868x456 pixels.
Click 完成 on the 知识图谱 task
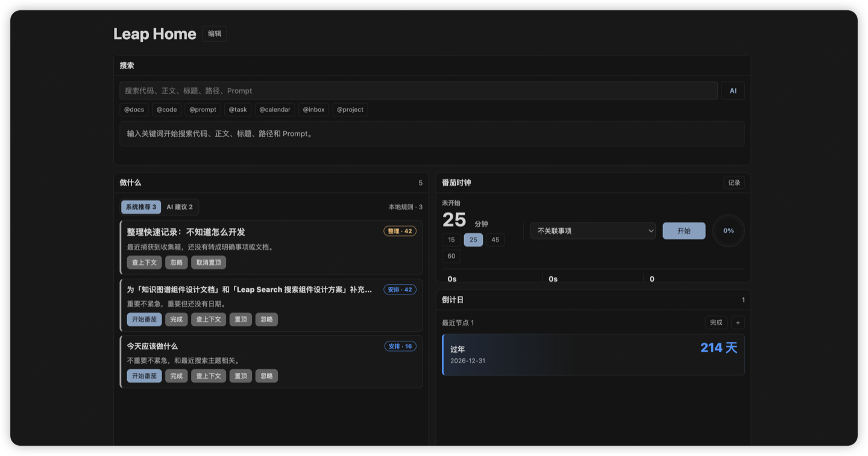[176, 319]
